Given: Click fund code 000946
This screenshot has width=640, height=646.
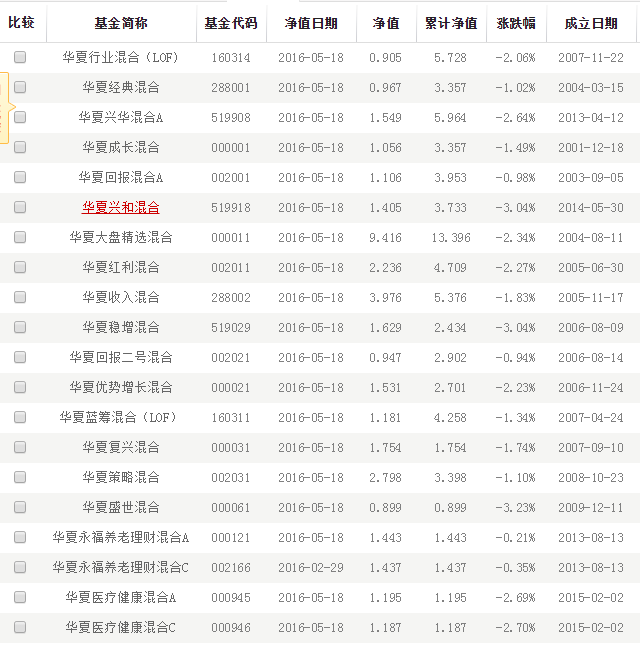Looking at the screenshot, I should [x=231, y=628].
